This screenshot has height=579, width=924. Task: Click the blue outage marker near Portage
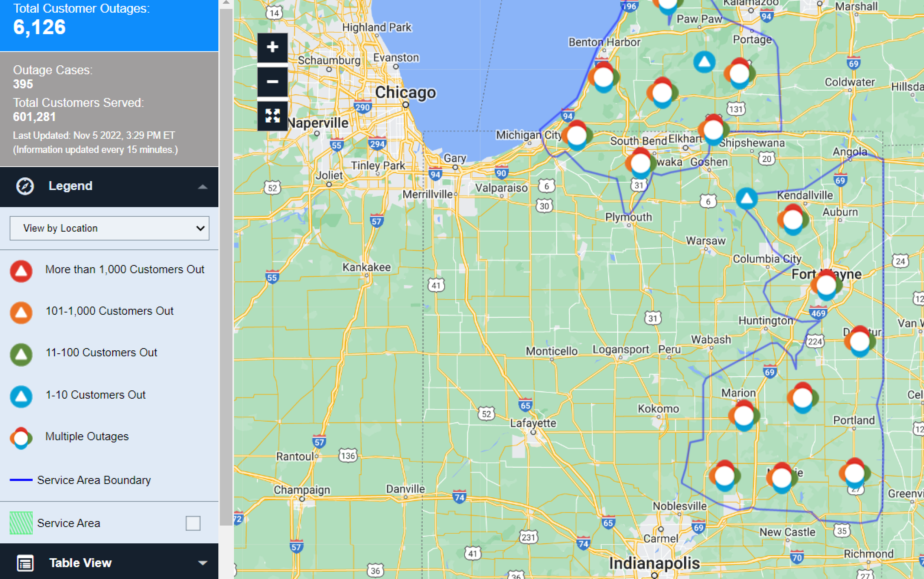704,62
